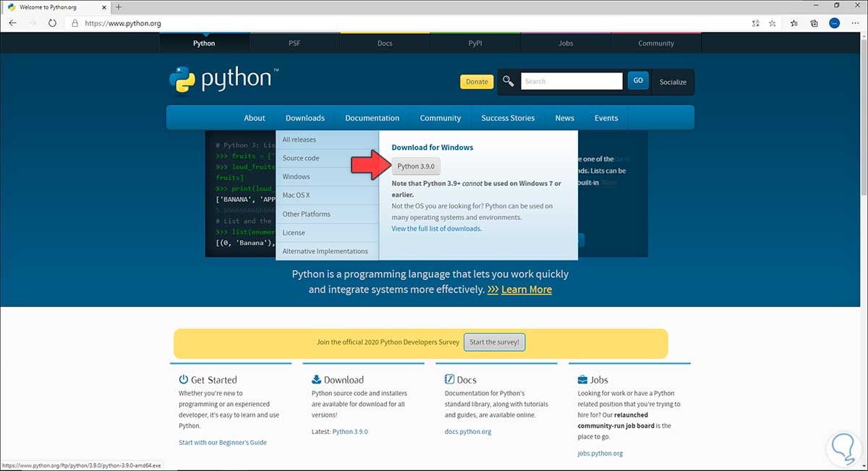The image size is (868, 471).
Task: Open the collections icon in toolbar
Action: pos(814,23)
